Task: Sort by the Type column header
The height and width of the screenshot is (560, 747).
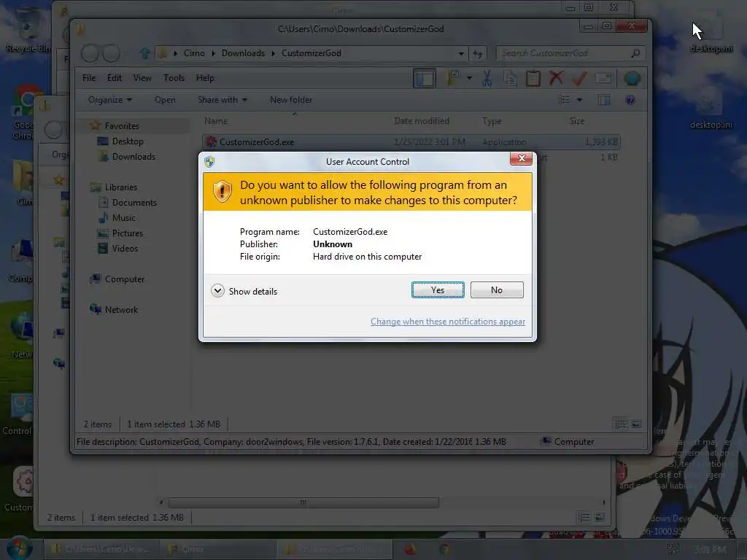Action: pyautogui.click(x=492, y=121)
